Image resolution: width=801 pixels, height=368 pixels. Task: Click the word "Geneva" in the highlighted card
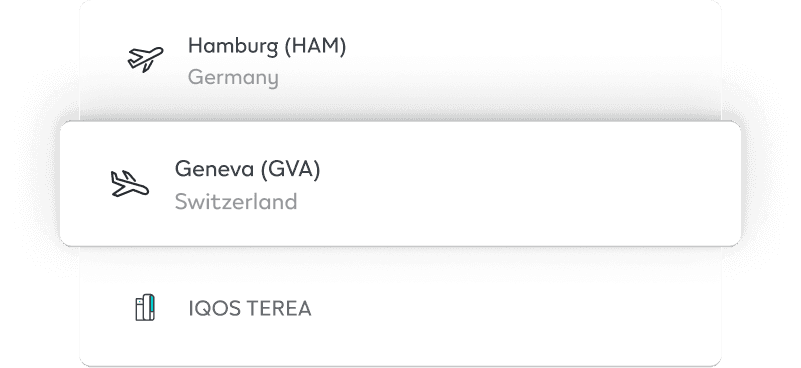[x=215, y=169]
